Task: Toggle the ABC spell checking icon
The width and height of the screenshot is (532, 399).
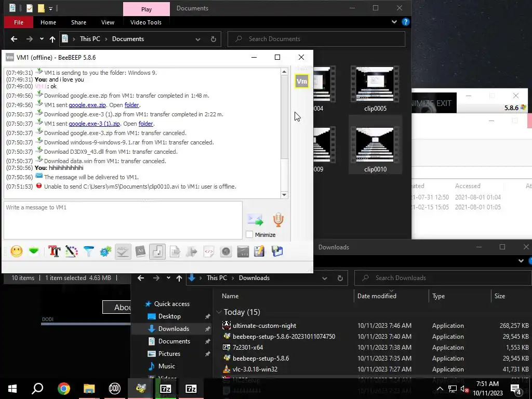Action: 123,251
